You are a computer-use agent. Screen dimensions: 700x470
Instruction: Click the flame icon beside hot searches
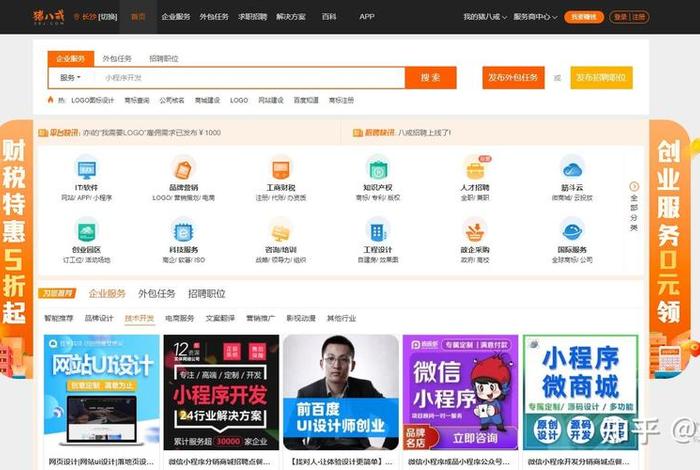coord(50,100)
